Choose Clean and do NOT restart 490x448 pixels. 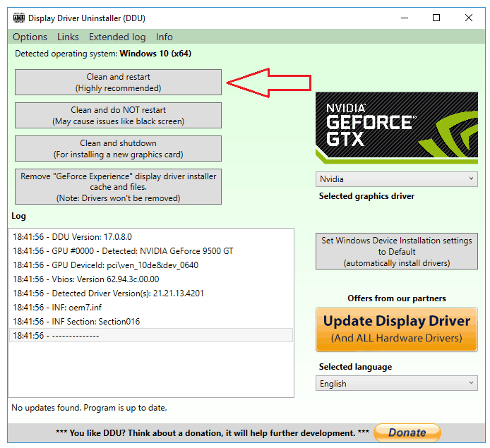[118, 116]
